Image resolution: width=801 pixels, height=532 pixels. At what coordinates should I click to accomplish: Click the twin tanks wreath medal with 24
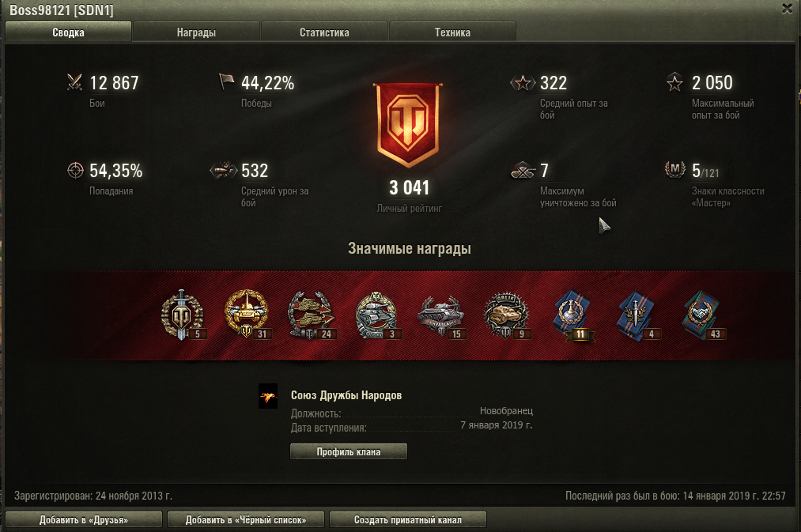coord(311,315)
